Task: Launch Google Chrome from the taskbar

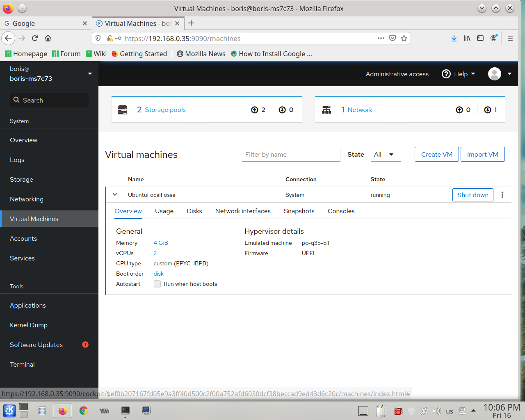Action: (x=83, y=411)
